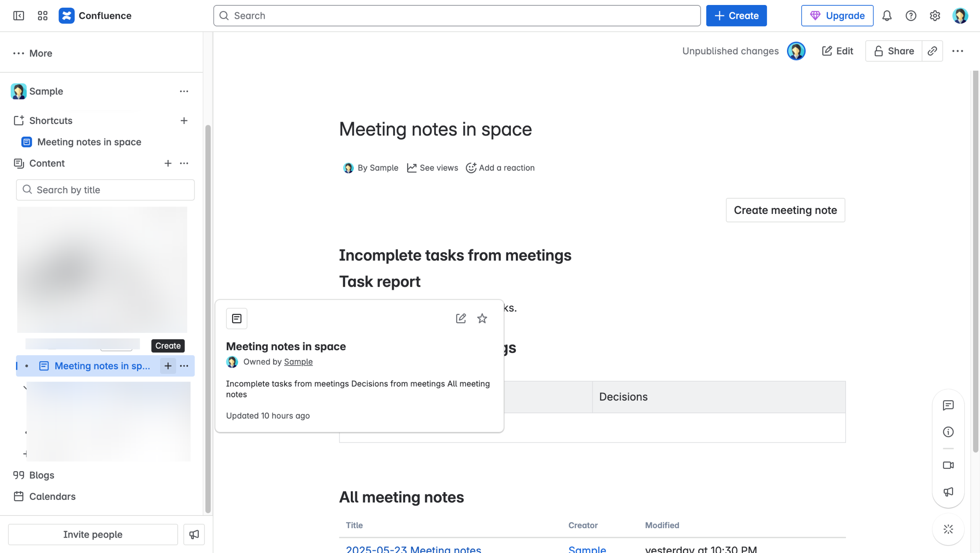Click the edit pencil icon in popup card
This screenshot has height=553, width=980.
(461, 318)
